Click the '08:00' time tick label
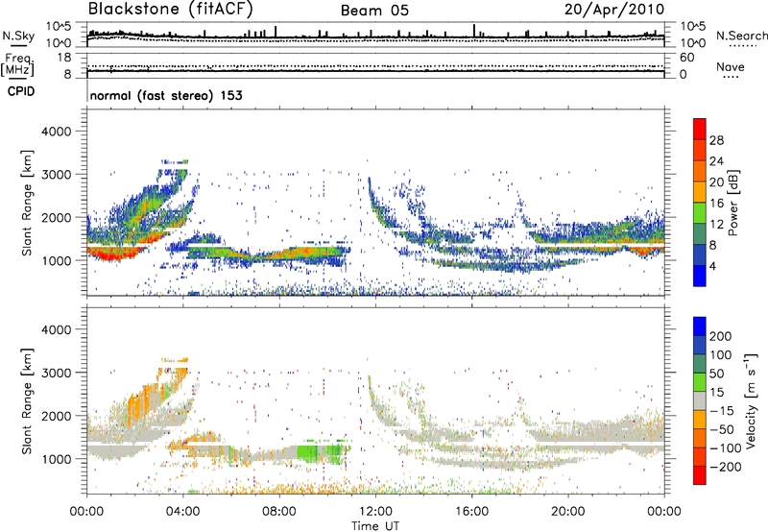This screenshot has width=768, height=532. pyautogui.click(x=279, y=511)
